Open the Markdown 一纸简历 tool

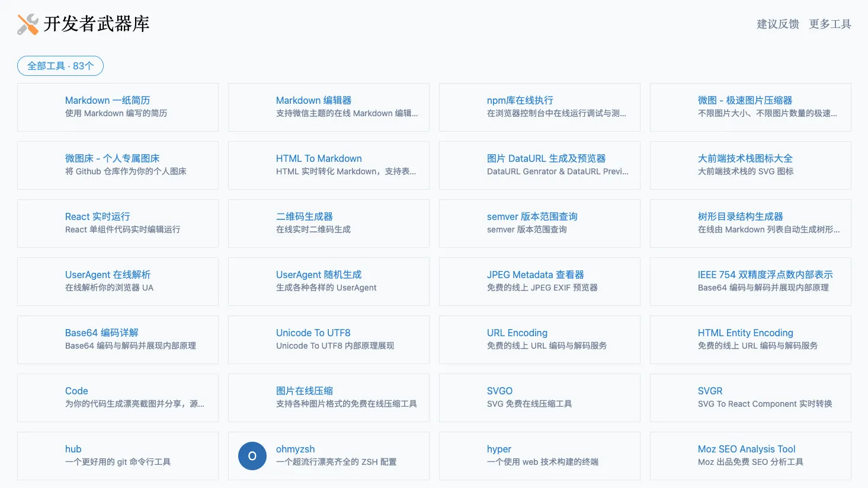point(107,100)
